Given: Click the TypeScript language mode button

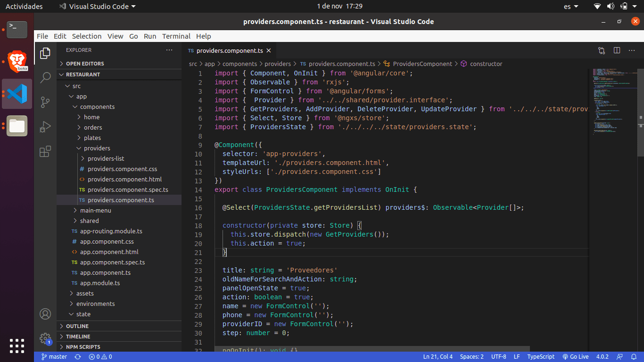Looking at the screenshot, I should point(541,357).
